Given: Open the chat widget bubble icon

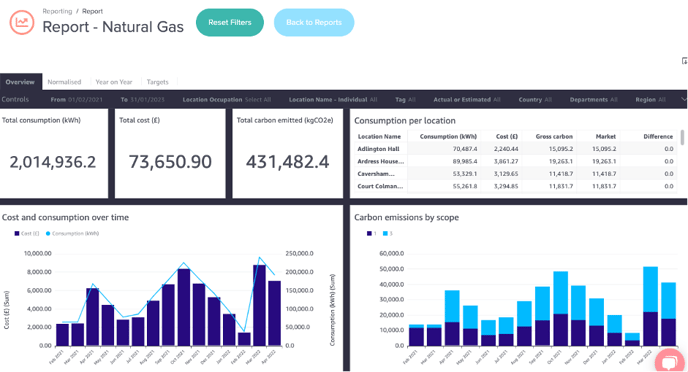Looking at the screenshot, I should tap(670, 361).
